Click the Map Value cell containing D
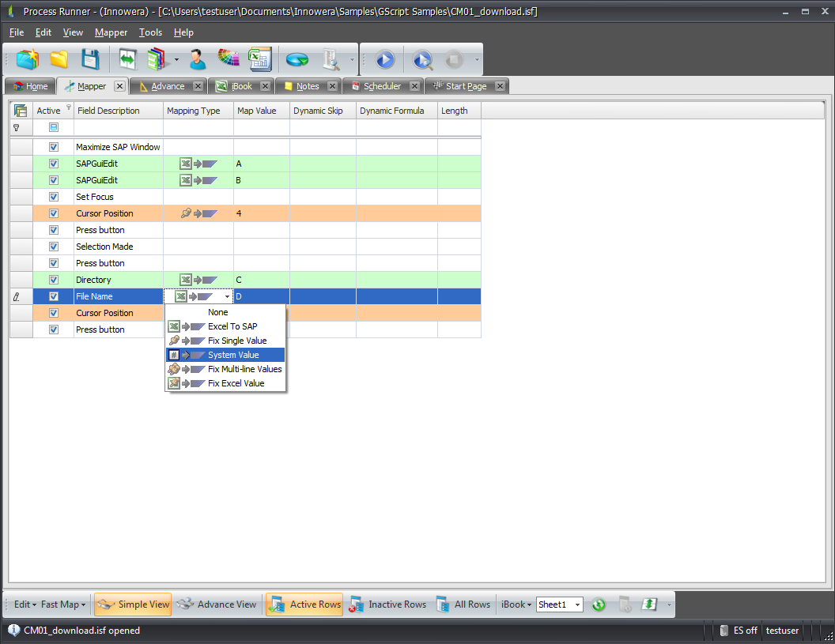 pos(261,296)
